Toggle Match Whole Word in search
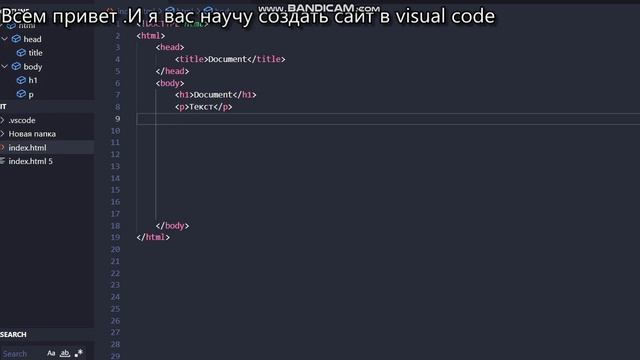Screen dimensions: 640x360 (x=65, y=353)
